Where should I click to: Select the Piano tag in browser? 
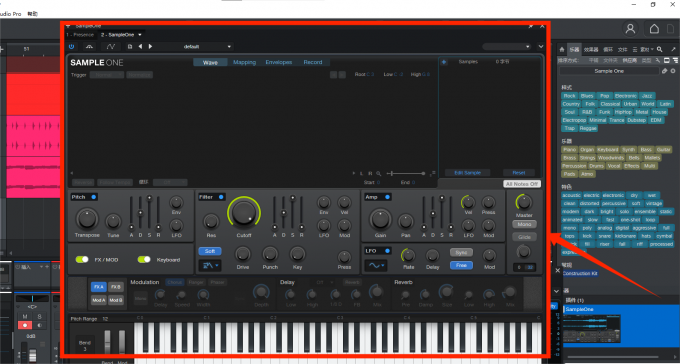(x=569, y=150)
